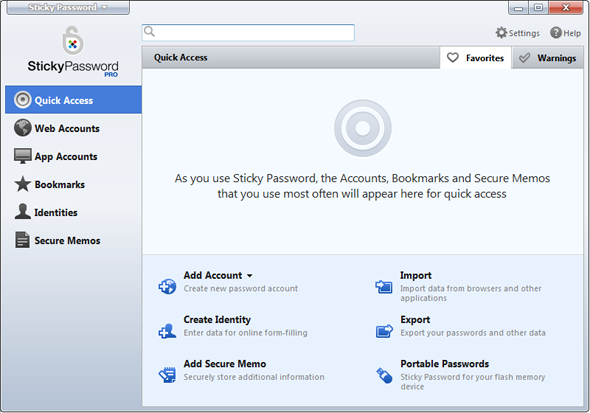The height and width of the screenshot is (413, 590).
Task: Expand the Add Account dropdown arrow
Action: (249, 276)
